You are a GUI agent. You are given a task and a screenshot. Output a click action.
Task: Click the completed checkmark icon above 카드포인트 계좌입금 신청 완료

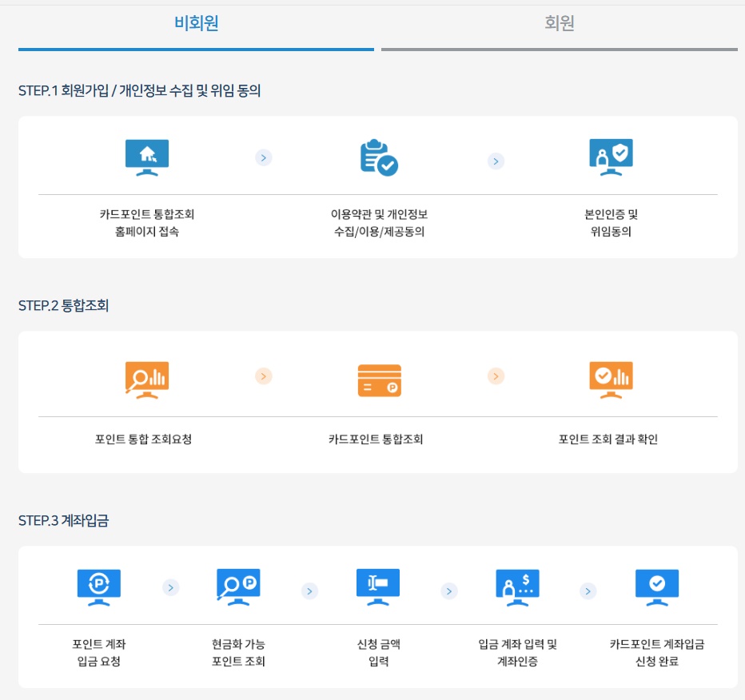[657, 587]
